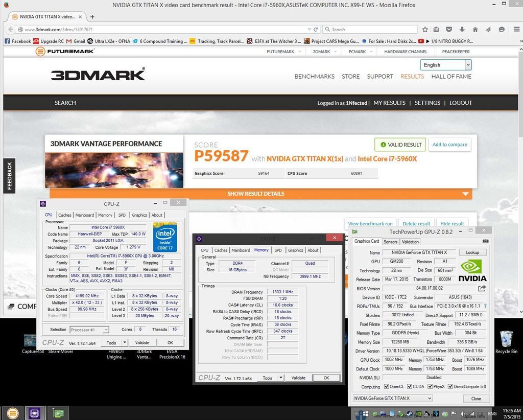Expand the PCMARK top menu dropdown
Screen dimensions: 523x420
371,52
